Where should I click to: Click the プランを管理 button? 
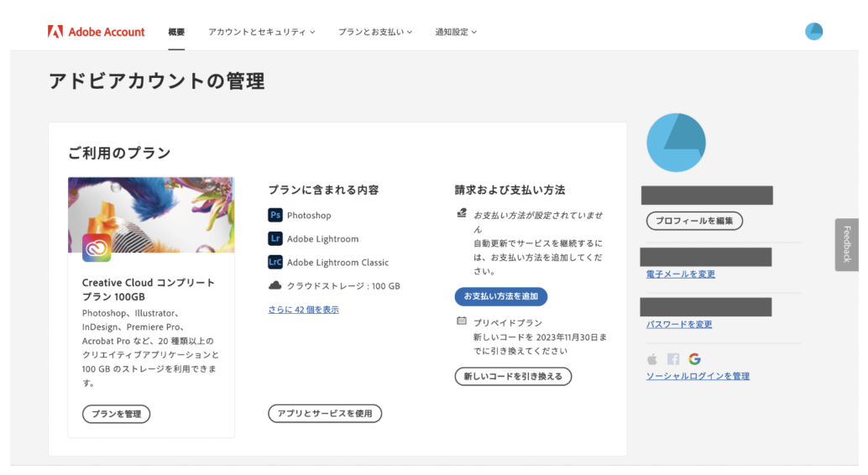[116, 414]
